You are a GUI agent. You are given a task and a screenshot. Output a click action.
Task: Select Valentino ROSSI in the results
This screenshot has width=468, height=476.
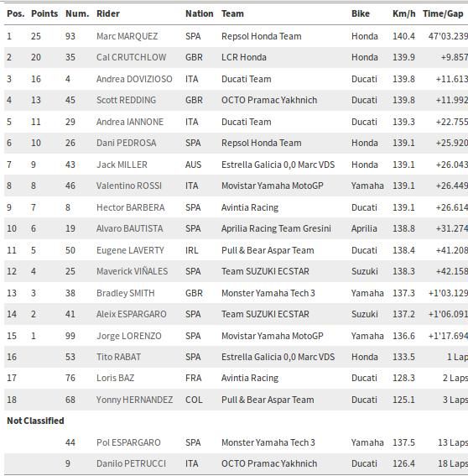(x=129, y=186)
